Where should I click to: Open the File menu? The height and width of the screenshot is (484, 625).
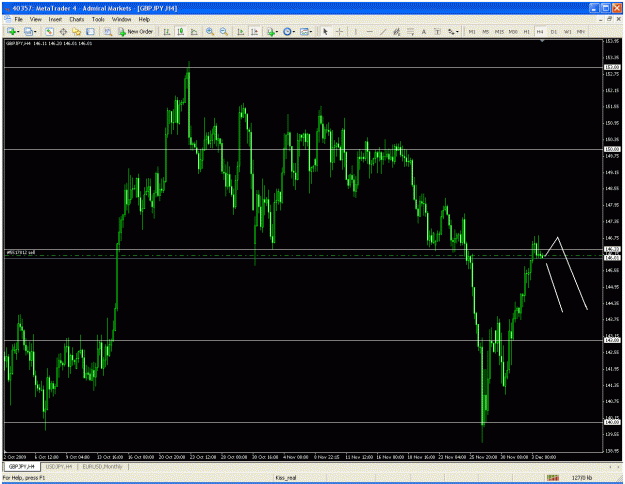click(x=18, y=19)
